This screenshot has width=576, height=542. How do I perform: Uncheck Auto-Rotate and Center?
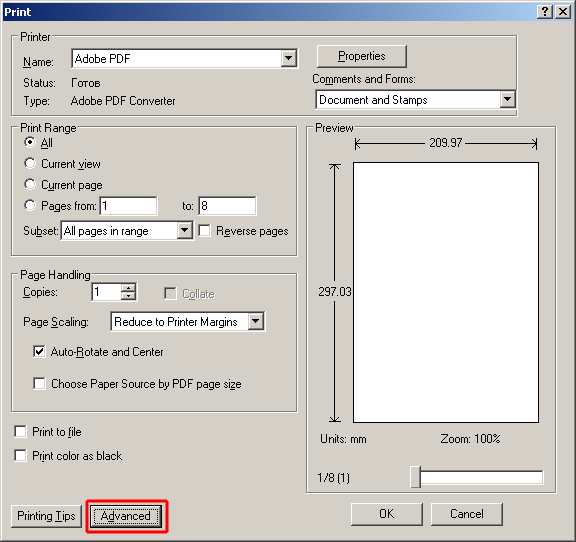click(x=39, y=352)
